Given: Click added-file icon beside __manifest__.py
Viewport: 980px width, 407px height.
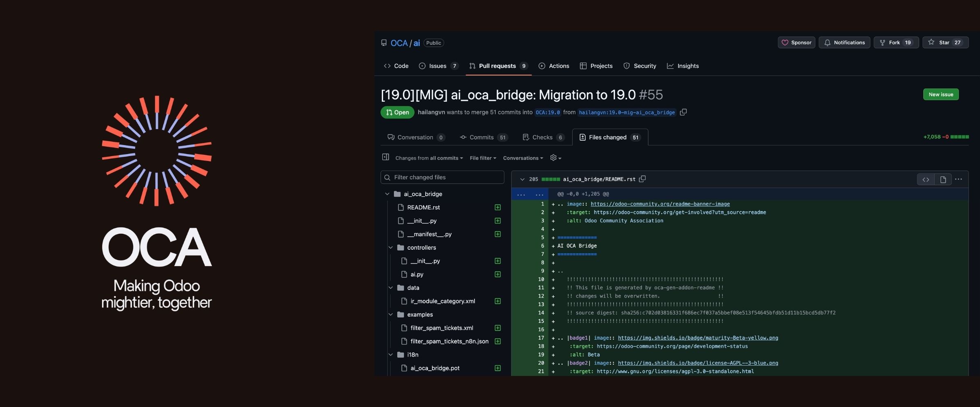Looking at the screenshot, I should (498, 234).
